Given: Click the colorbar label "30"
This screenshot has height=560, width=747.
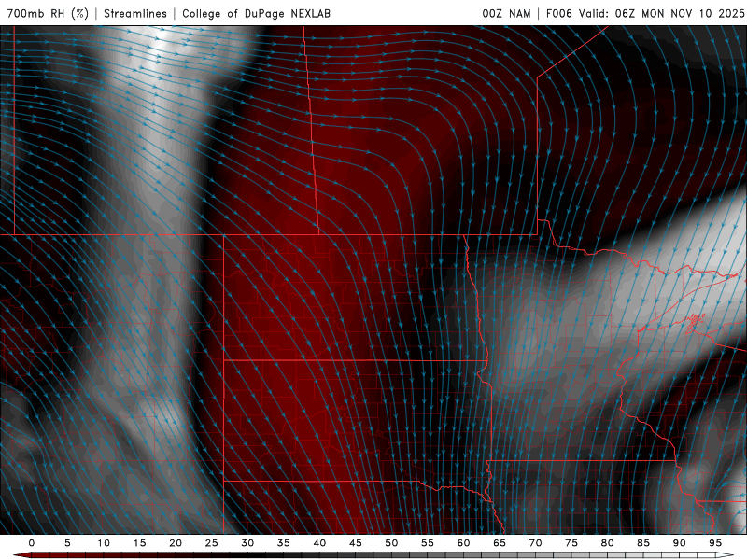Looking at the screenshot, I should (247, 543).
